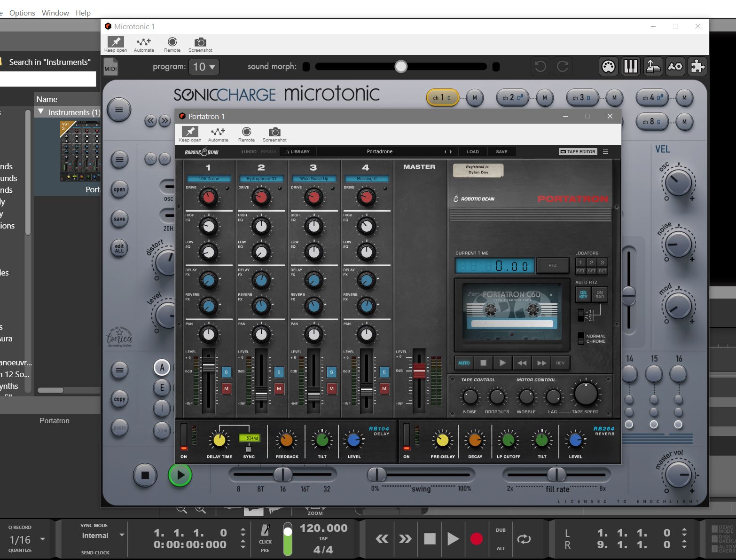Open the Portatron Tape Editor
736x560 pixels.
(578, 151)
